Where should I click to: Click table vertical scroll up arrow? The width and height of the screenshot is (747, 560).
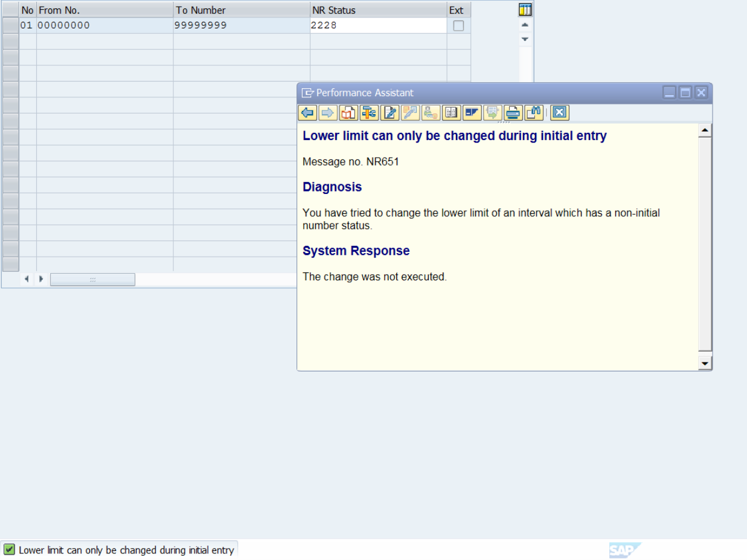point(525,25)
